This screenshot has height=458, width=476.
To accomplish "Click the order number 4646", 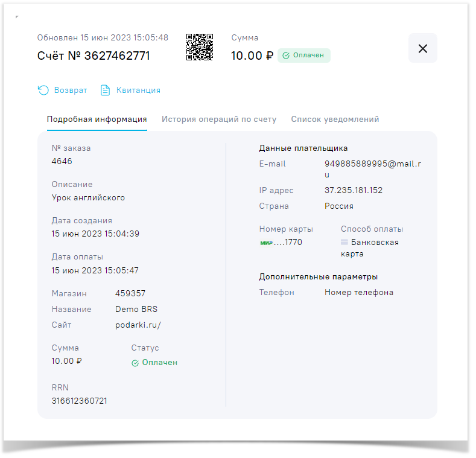I will [x=62, y=161].
